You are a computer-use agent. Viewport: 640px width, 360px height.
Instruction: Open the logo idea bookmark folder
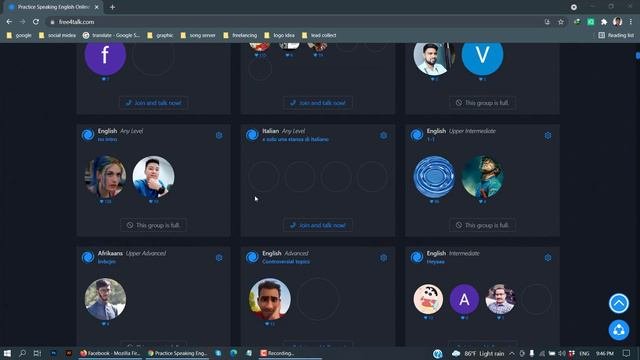pos(280,36)
